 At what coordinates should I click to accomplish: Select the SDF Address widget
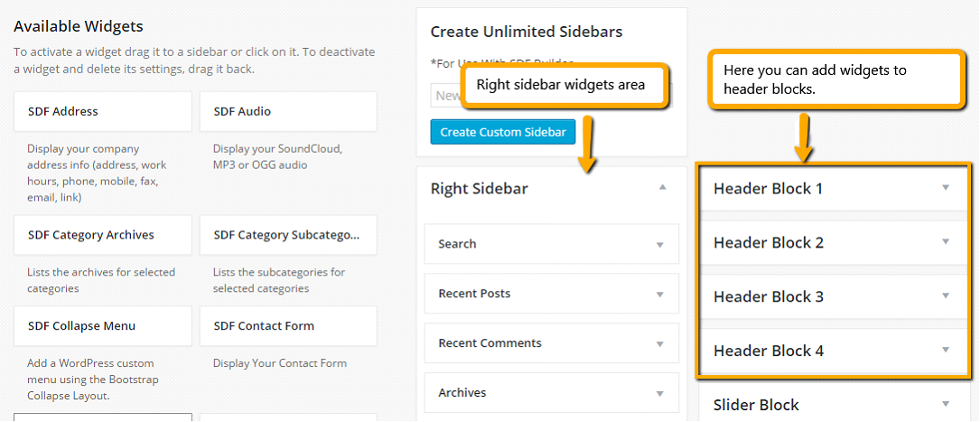[x=102, y=112]
